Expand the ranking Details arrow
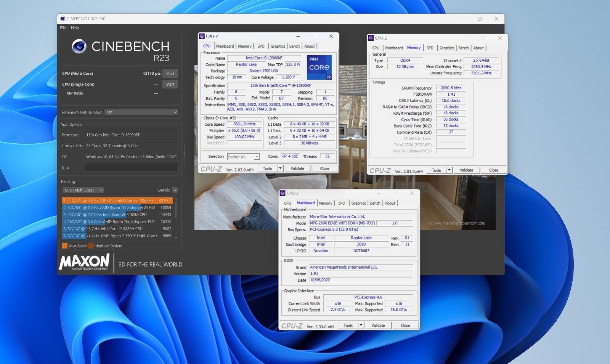610x364 pixels. pos(175,190)
